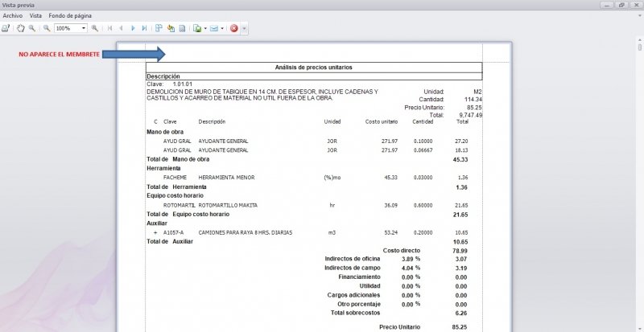
Task: Click the page color background icon
Action: (x=171, y=28)
